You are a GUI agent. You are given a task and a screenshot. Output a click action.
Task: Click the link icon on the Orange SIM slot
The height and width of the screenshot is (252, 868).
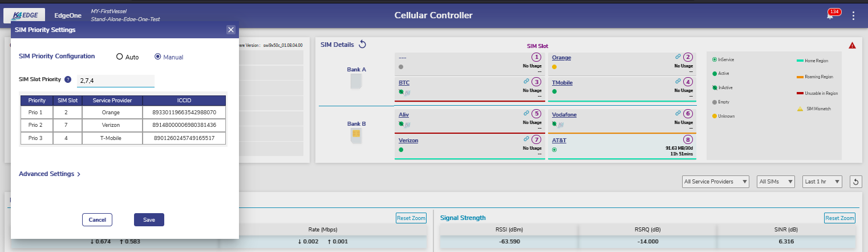(x=678, y=57)
